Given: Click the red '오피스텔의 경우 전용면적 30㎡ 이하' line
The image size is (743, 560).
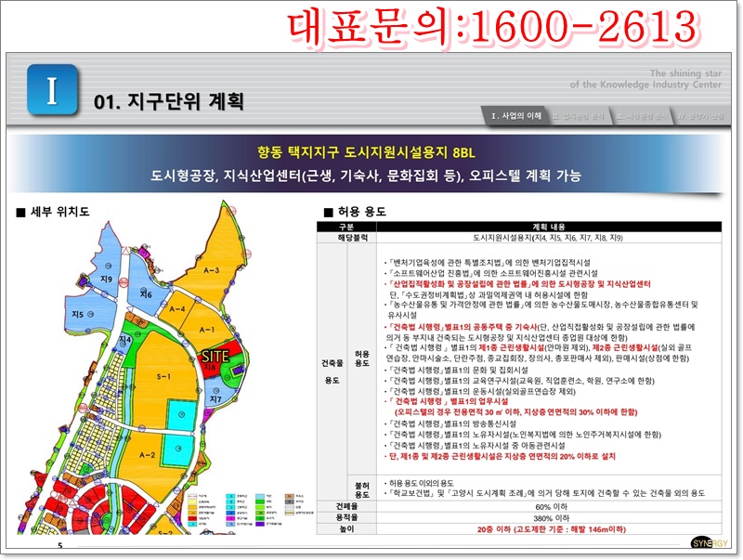Looking at the screenshot, I should click(x=515, y=411).
